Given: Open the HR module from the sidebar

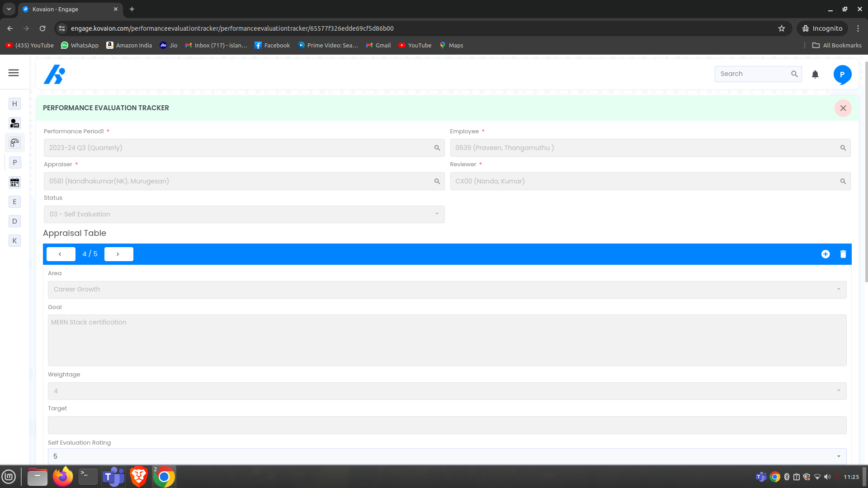Looking at the screenshot, I should tap(14, 123).
